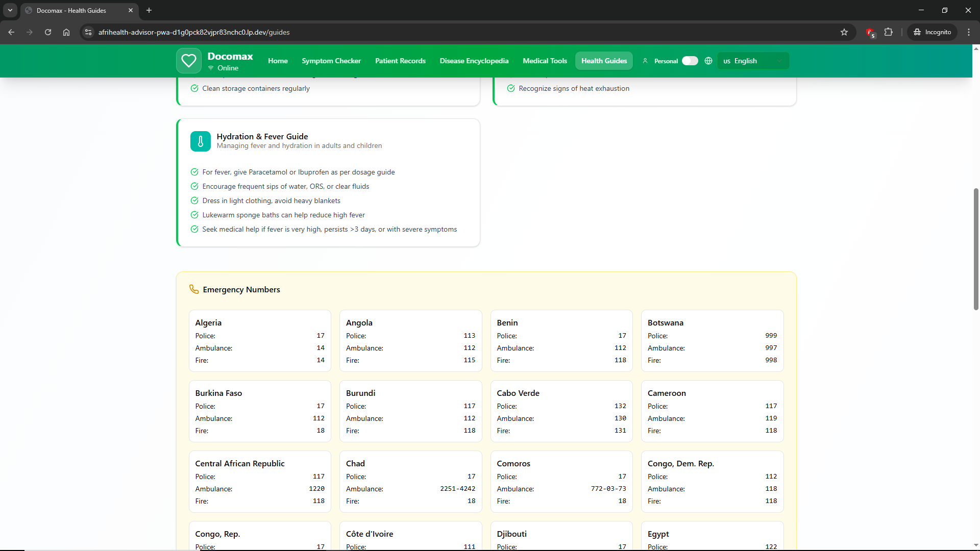The width and height of the screenshot is (980, 551).
Task: Click the Incognito profile button
Action: [x=933, y=32]
